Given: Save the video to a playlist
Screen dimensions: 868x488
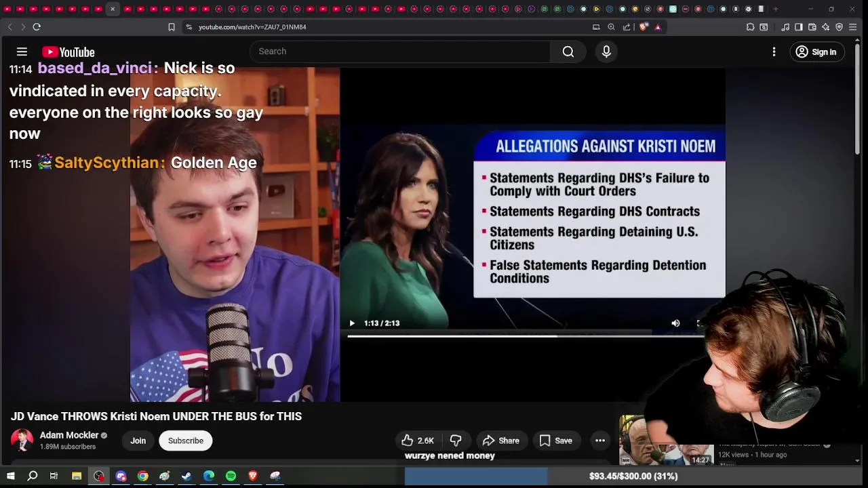Looking at the screenshot, I should pos(555,441).
